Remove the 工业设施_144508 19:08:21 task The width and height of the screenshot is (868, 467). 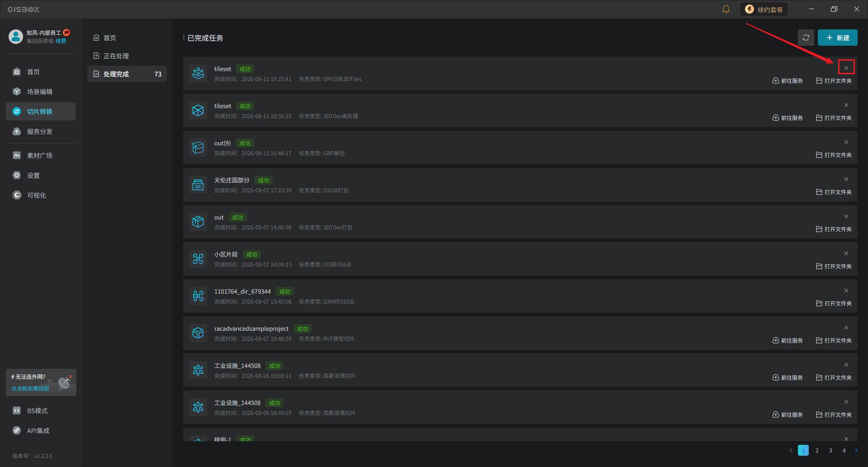[x=846, y=365]
